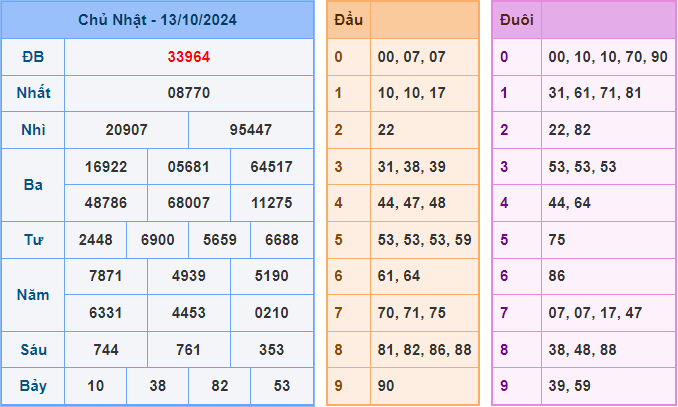
Task: Click the Đầu column header
Action: (x=348, y=20)
